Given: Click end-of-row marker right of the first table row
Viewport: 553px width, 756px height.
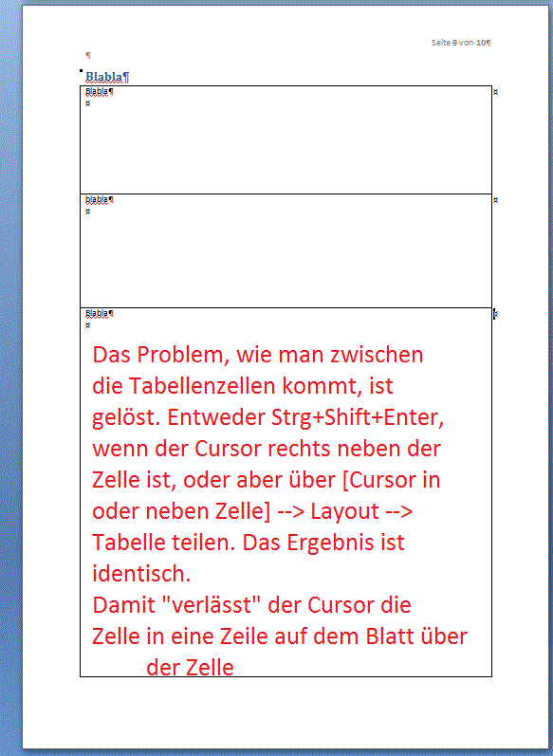Looking at the screenshot, I should pos(496,92).
